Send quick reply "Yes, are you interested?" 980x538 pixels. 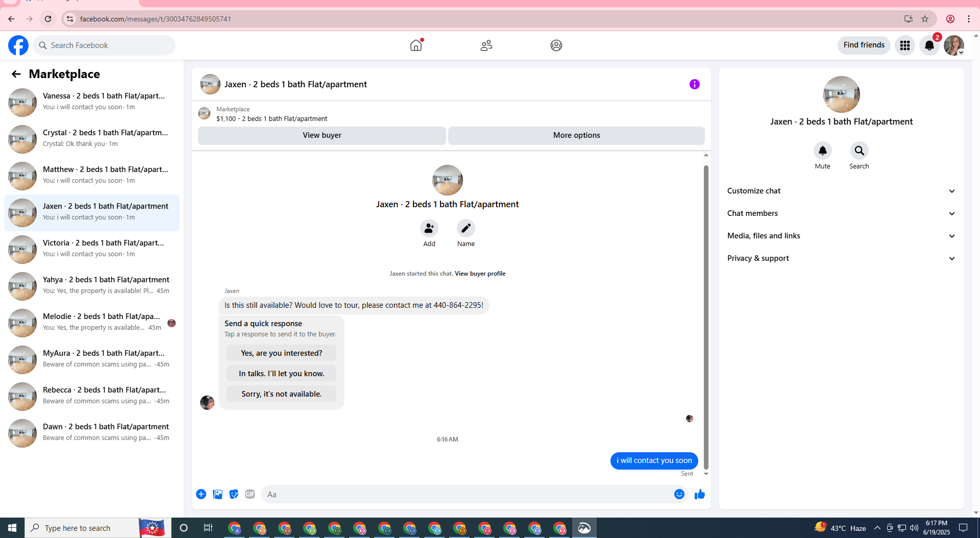coord(282,353)
